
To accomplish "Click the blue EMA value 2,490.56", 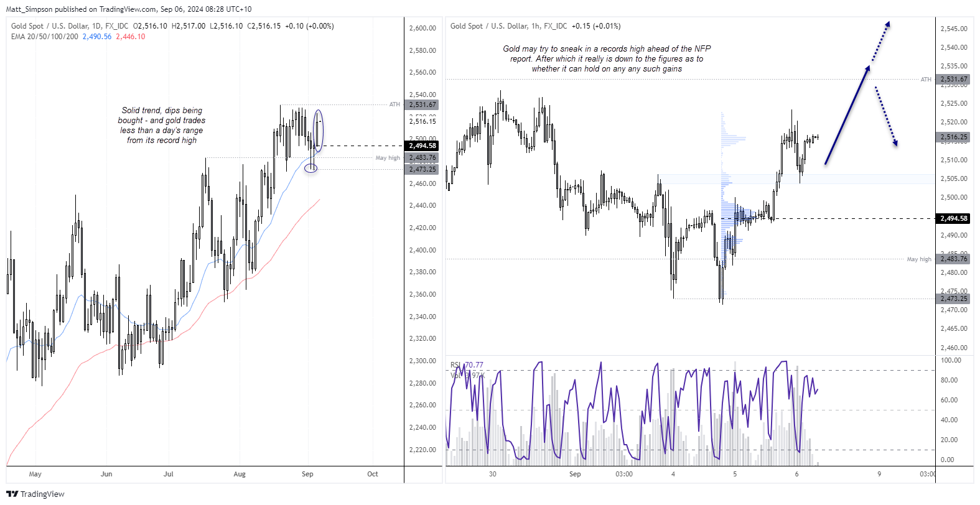I will point(97,37).
